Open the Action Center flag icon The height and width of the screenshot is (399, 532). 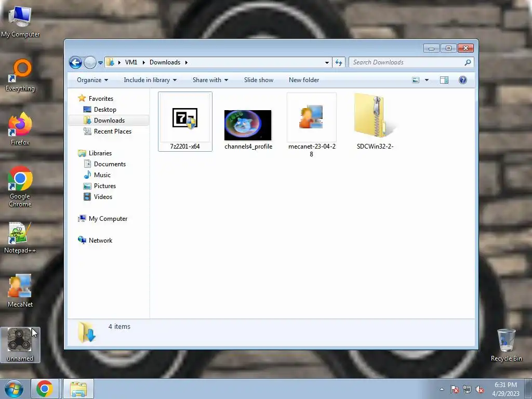[x=455, y=389]
